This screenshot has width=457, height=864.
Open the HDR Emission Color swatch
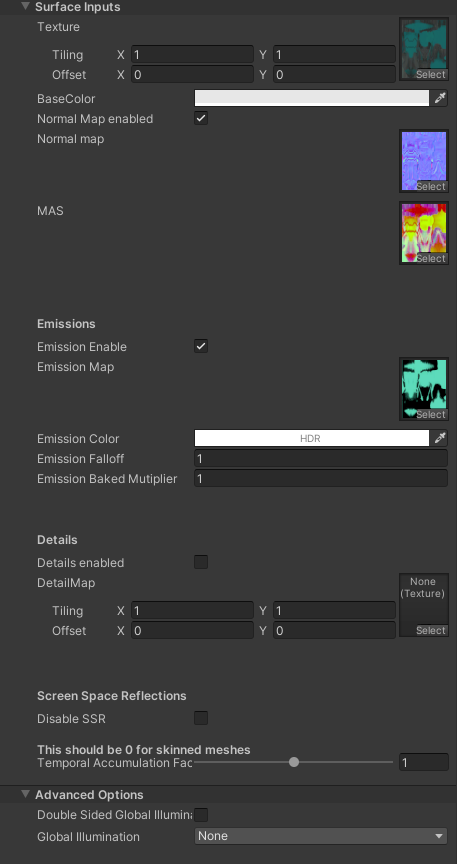pos(312,439)
